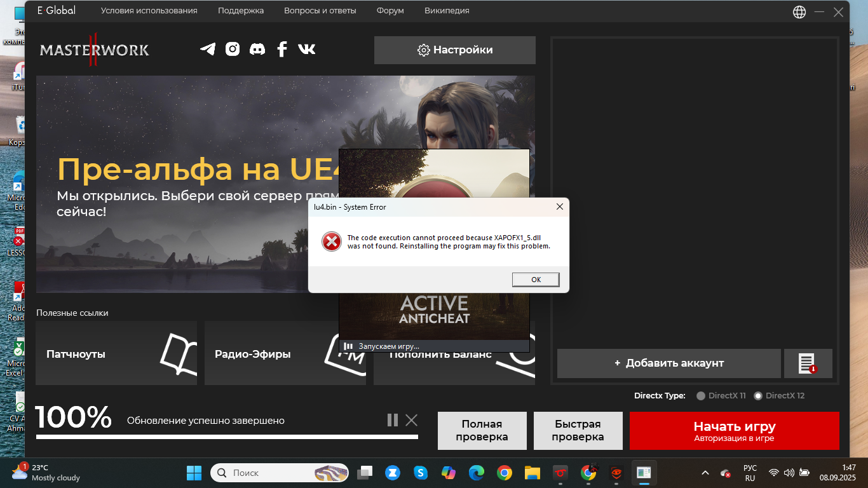868x488 pixels.
Task: Open Microsoft Edge in the taskbar
Action: pos(477,473)
